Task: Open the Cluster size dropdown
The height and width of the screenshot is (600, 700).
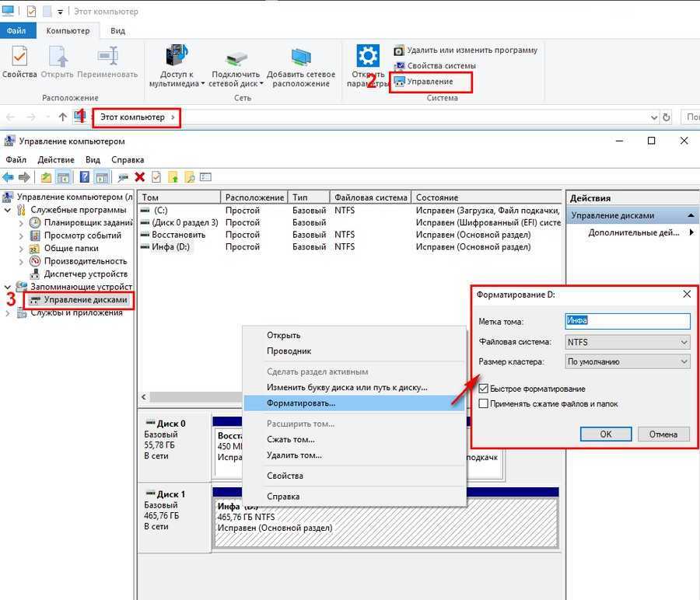Action: point(627,361)
